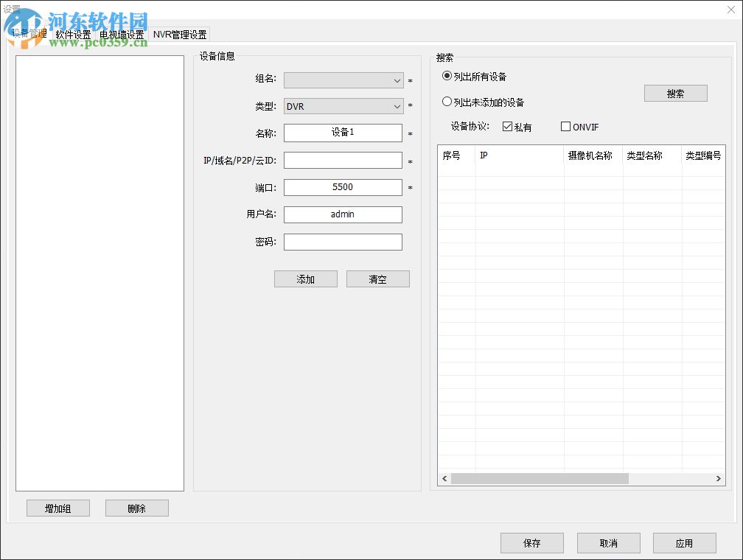Screen dimensions: 743x560
Task: Switch to the NVR管理设置 tab
Action: pyautogui.click(x=179, y=34)
